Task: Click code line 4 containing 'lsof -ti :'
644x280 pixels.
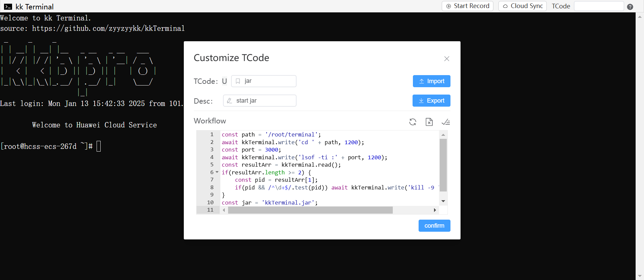Action: pyautogui.click(x=304, y=158)
